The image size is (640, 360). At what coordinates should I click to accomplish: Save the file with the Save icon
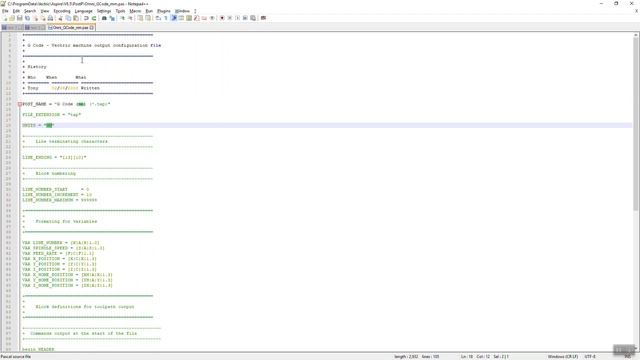20,18
